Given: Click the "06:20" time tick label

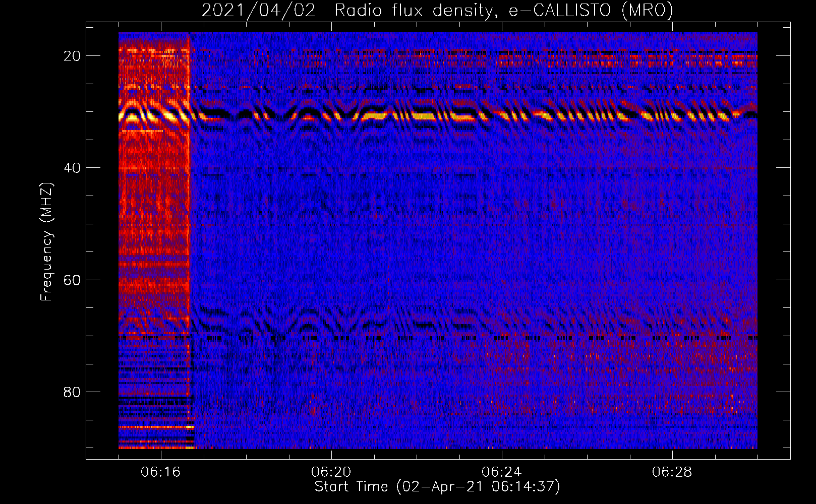Looking at the screenshot, I should coord(331,472).
